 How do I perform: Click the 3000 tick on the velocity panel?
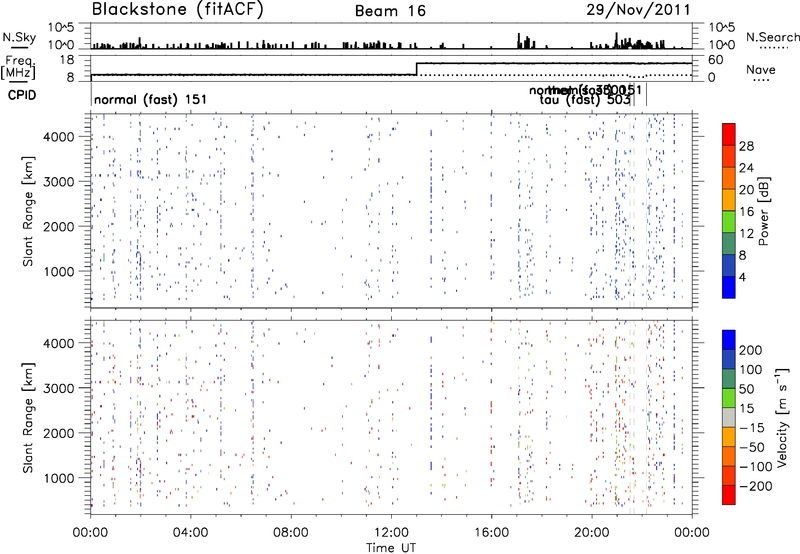click(x=59, y=388)
